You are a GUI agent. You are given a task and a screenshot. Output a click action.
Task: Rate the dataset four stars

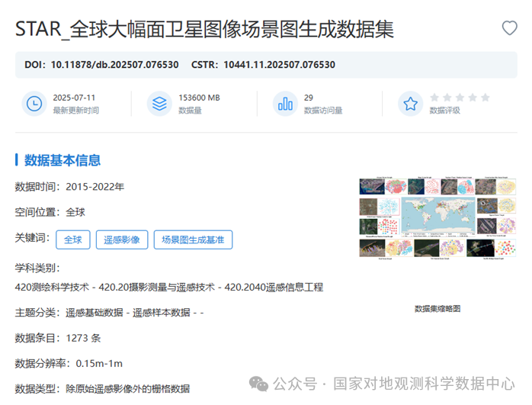click(x=473, y=98)
